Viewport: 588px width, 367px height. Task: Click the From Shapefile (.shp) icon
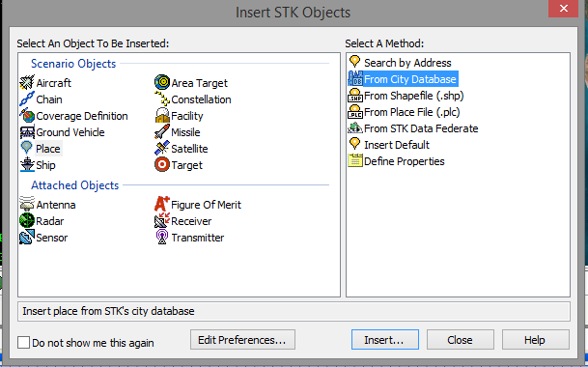point(355,96)
